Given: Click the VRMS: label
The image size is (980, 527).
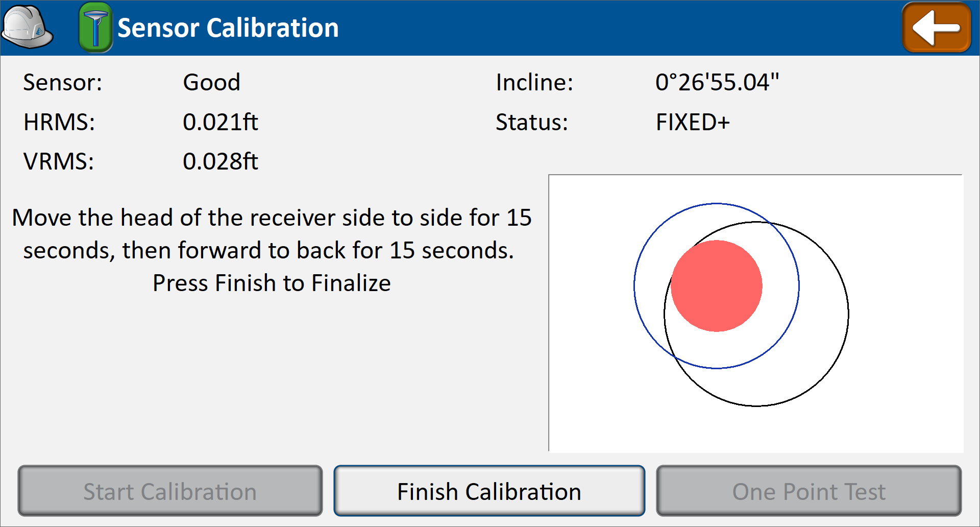Looking at the screenshot, I should click(59, 161).
